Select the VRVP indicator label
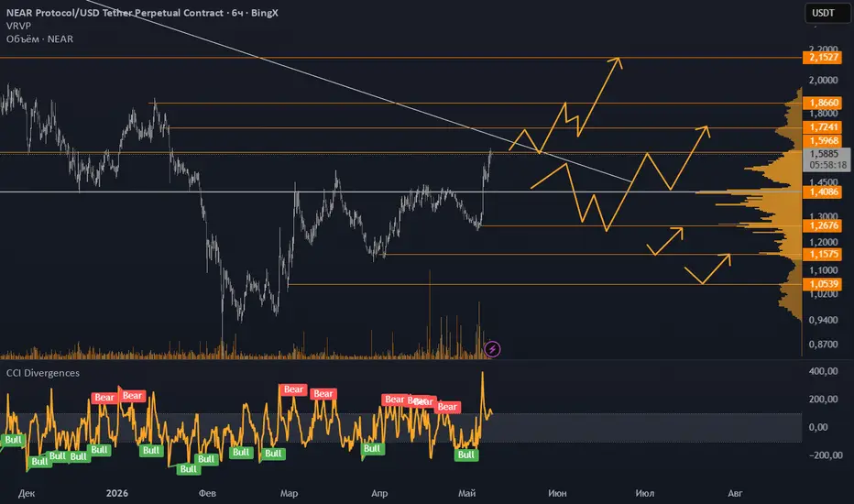This screenshot has width=854, height=504. coord(18,26)
